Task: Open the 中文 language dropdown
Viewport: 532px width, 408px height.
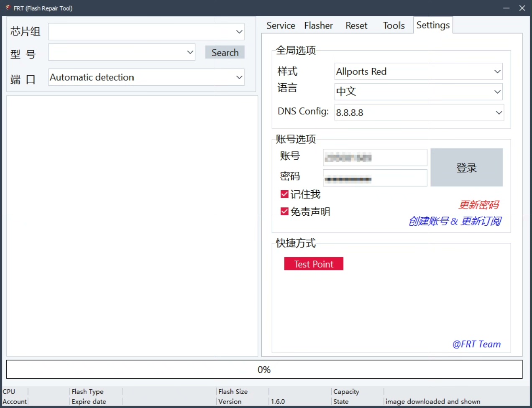Action: pos(497,92)
